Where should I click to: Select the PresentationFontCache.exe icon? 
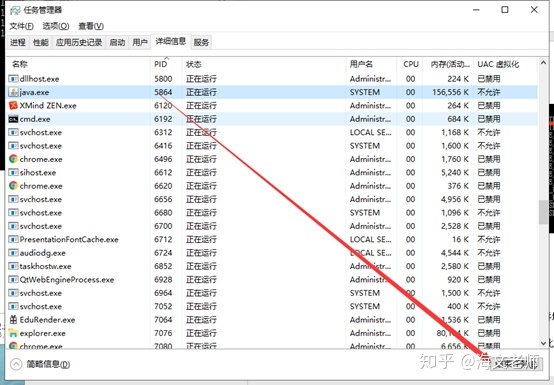(x=13, y=239)
